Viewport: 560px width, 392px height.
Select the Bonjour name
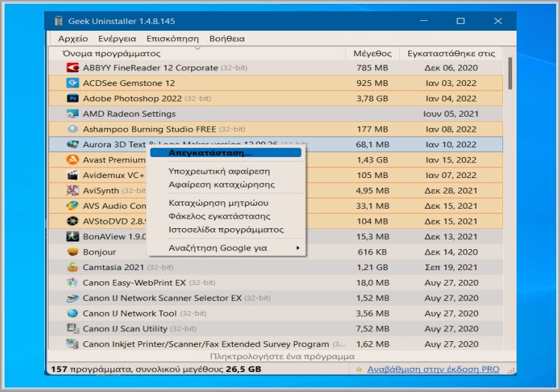coord(100,252)
